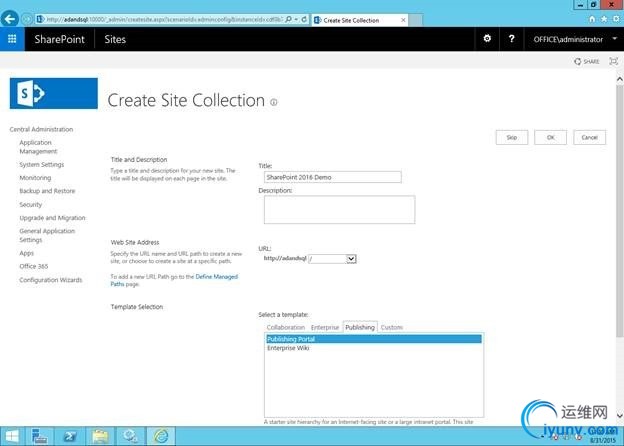Click the page vertical scrollbar
Image resolution: width=624 pixels, height=446 pixels.
[620, 211]
